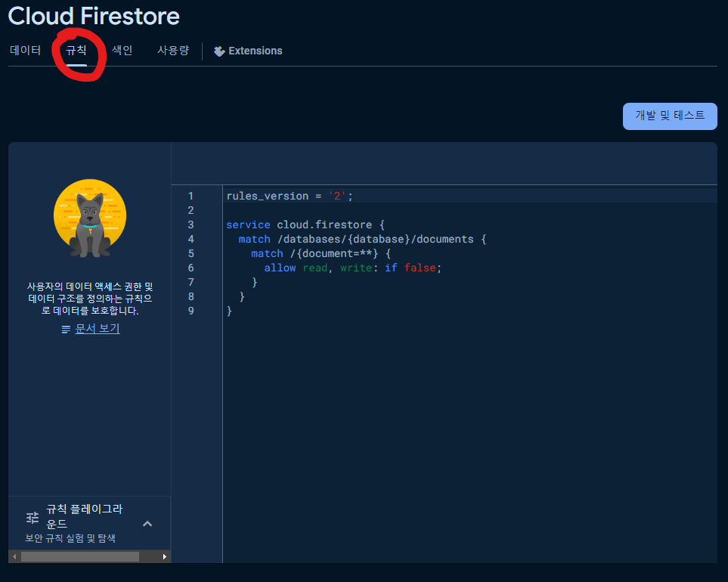Click the circled 규칙 tab

(x=78, y=51)
